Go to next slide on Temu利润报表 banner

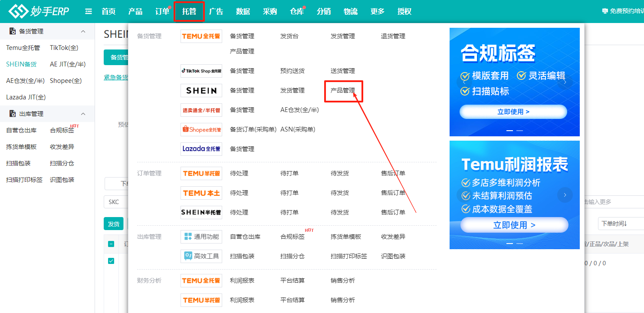pos(565,195)
